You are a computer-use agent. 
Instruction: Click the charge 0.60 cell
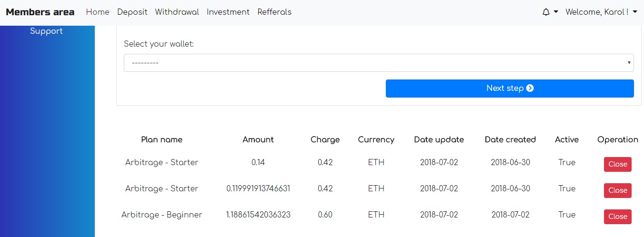click(x=325, y=215)
